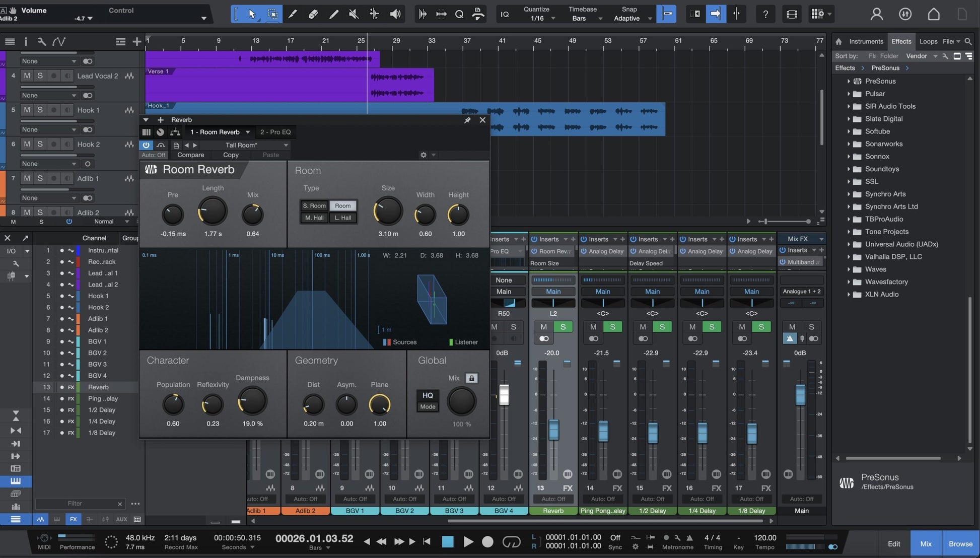Viewport: 980px width, 558px height.
Task: Select the L. Hall room type
Action: coord(343,218)
